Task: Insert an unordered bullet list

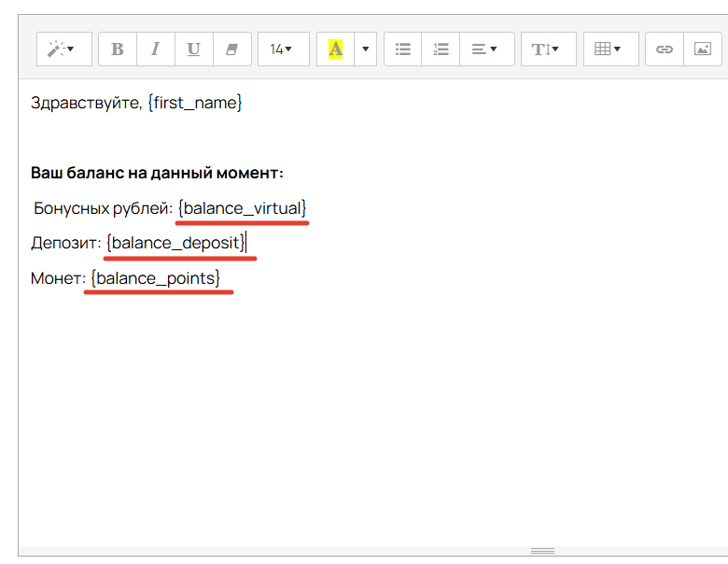Action: click(x=403, y=49)
